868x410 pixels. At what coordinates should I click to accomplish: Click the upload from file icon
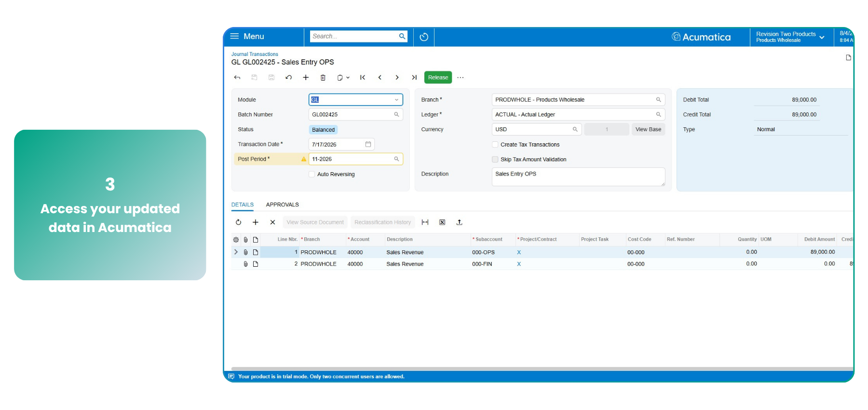coord(459,222)
